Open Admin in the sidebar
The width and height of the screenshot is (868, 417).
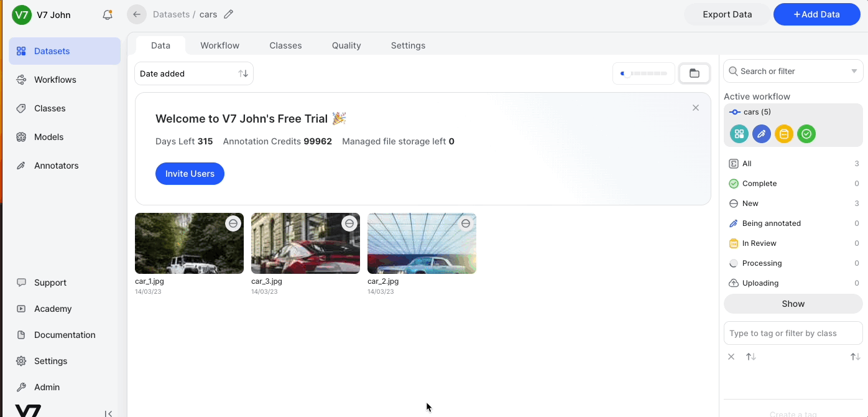[x=65, y=387]
